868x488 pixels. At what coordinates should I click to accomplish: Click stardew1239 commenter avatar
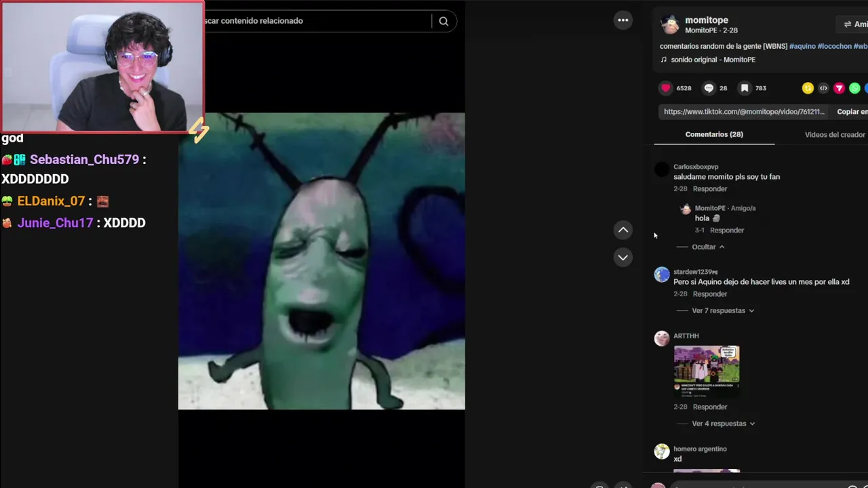[x=662, y=274]
